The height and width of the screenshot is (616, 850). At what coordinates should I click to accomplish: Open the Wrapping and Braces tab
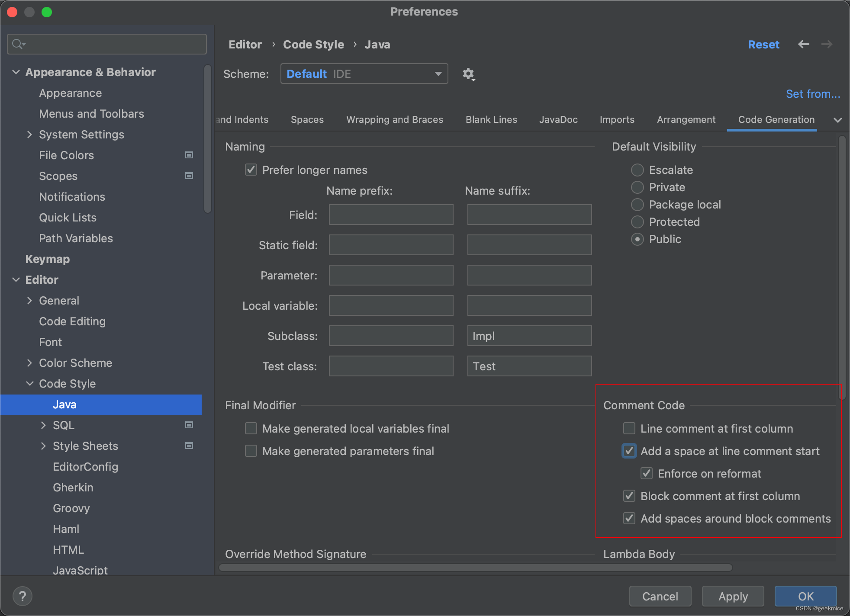coord(394,120)
